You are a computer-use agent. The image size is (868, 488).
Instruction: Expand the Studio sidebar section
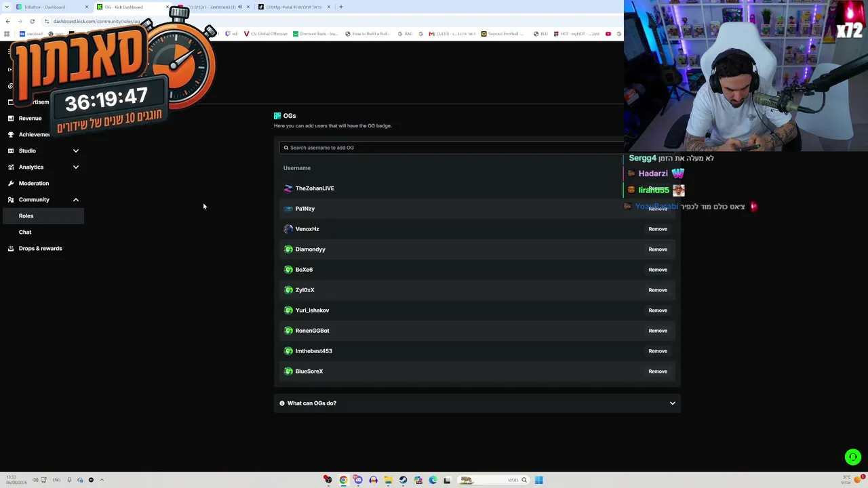point(76,150)
